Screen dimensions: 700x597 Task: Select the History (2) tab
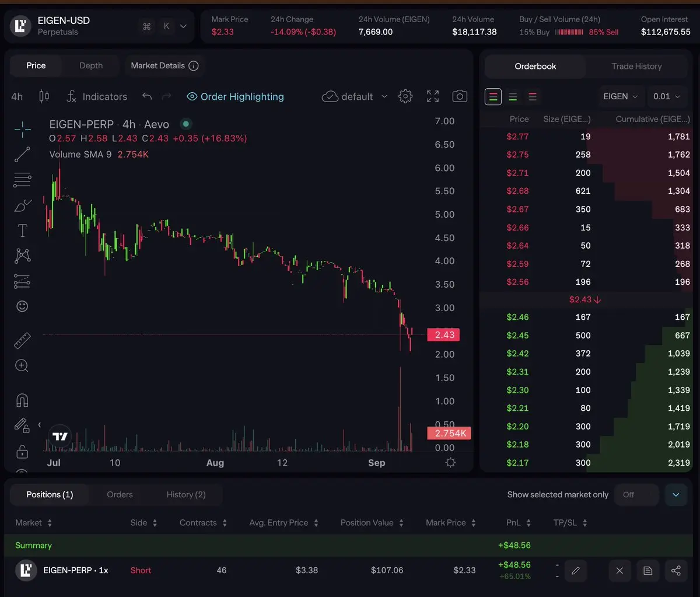[186, 494]
